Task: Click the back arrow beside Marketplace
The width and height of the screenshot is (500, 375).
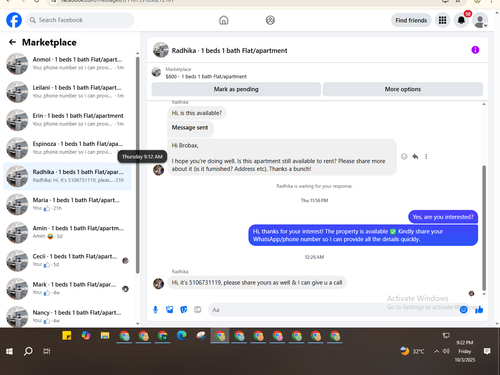Action: (12, 42)
